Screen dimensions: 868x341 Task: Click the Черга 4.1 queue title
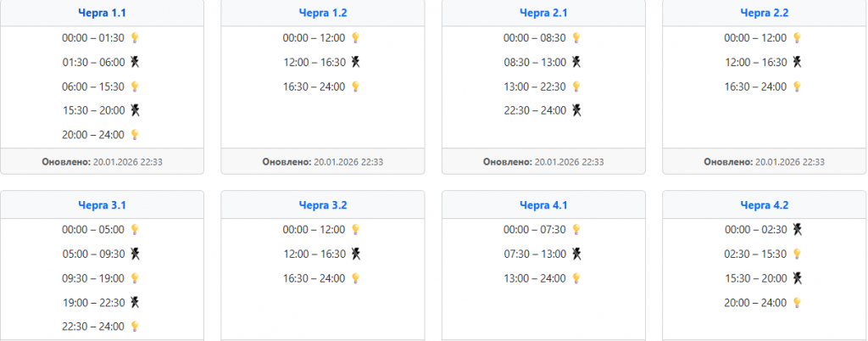[543, 204]
